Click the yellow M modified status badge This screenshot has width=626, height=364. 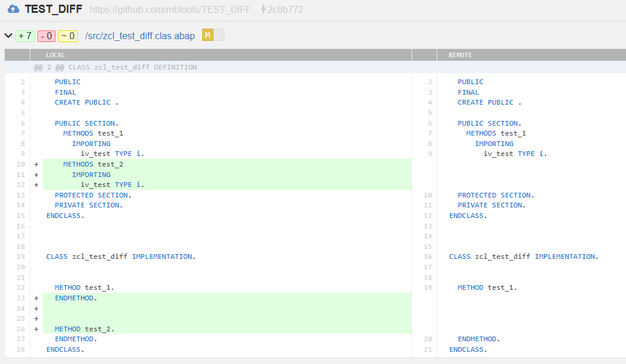(207, 35)
